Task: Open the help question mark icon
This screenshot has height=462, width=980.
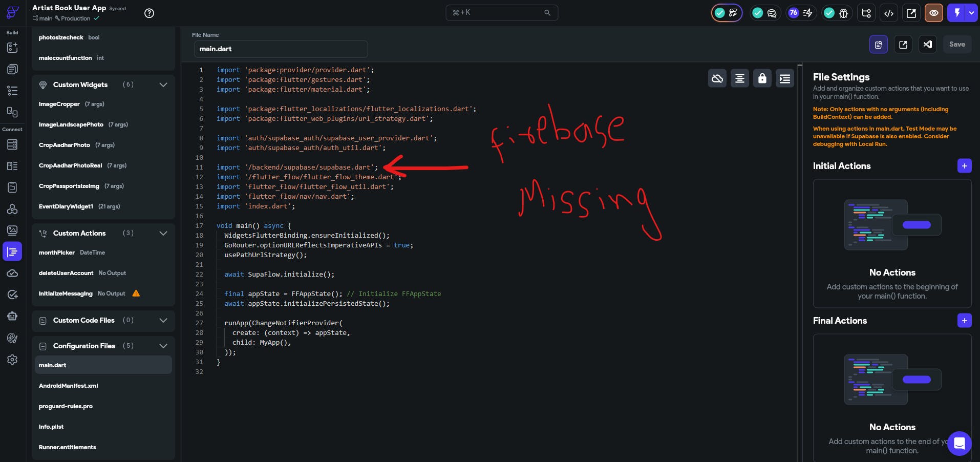Action: [149, 13]
